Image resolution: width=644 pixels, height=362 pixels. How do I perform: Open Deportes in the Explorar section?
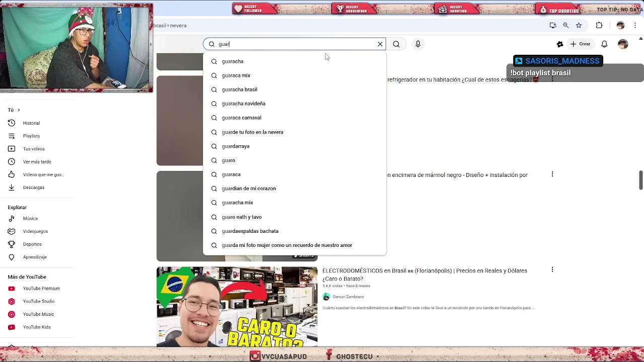click(x=32, y=244)
